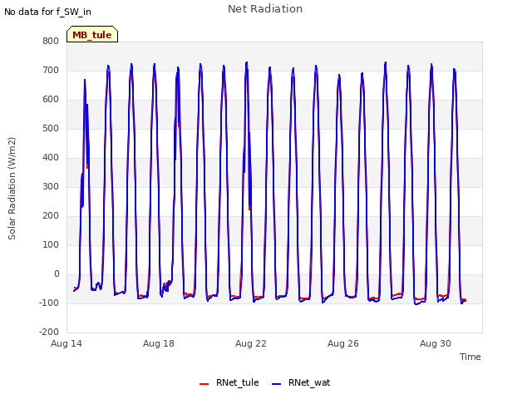Click the red RNet_tule legend swatch
Image resolution: width=532 pixels, height=399 pixels.
[x=204, y=384]
